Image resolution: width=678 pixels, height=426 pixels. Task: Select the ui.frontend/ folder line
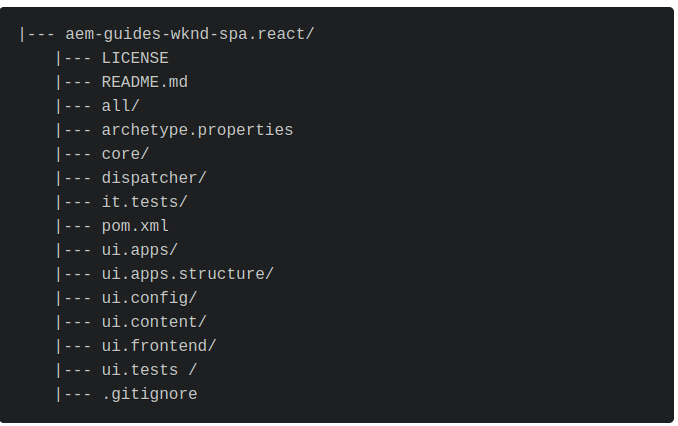(159, 346)
